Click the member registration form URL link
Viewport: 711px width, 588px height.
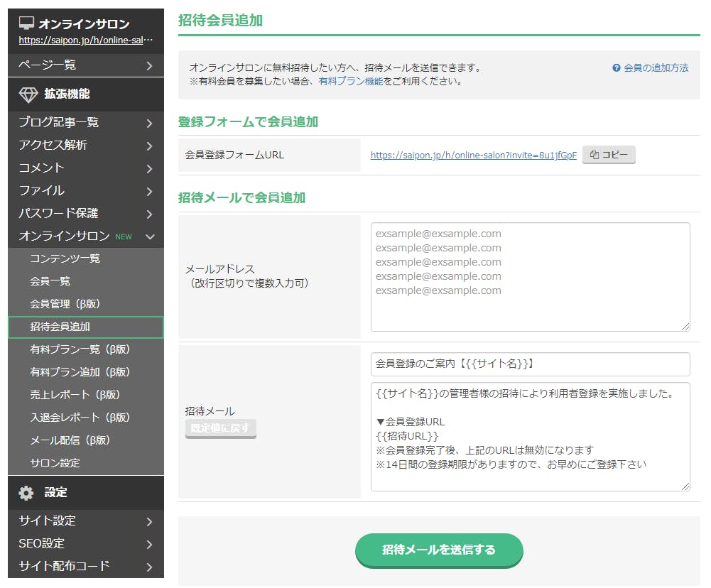473,156
